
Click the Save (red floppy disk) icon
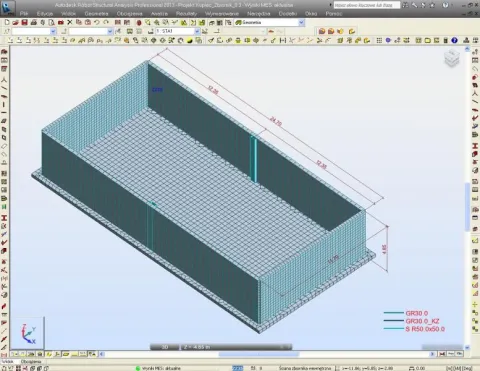coord(24,22)
